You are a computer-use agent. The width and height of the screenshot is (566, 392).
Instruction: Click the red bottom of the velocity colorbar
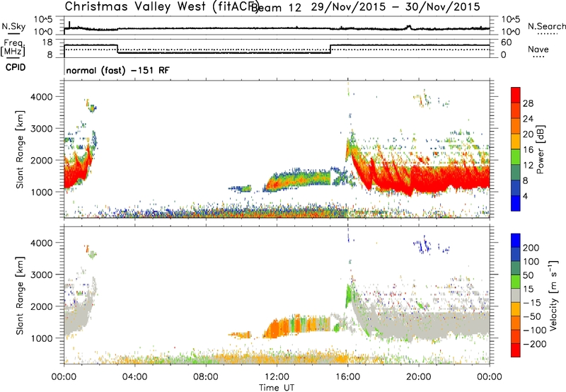516,350
